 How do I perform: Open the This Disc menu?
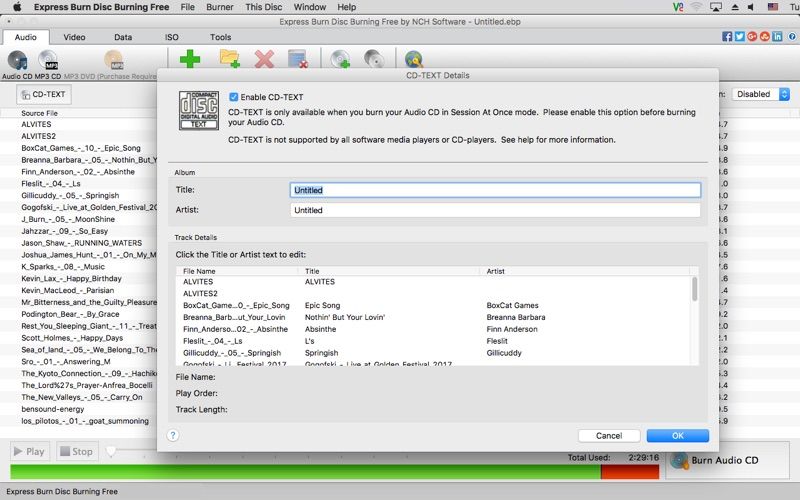263,7
